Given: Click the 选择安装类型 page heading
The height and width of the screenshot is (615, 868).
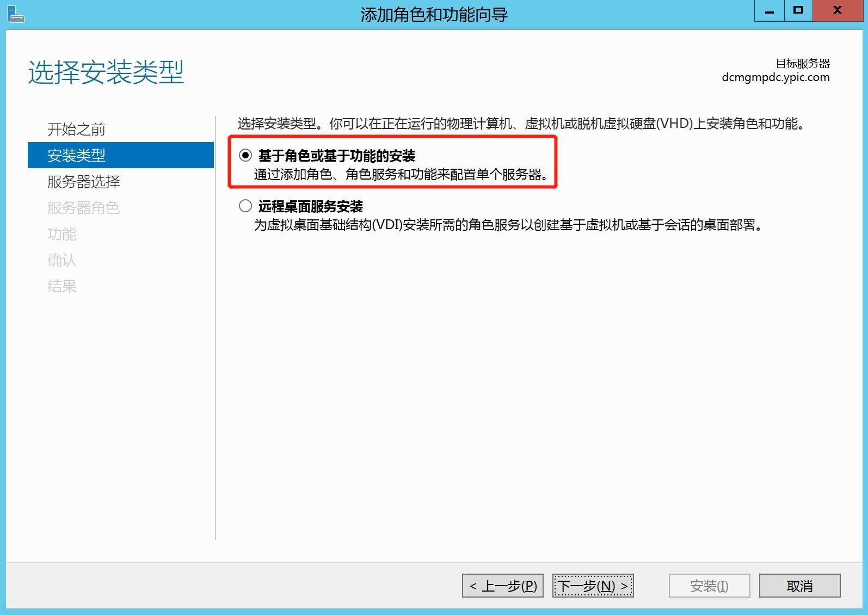Looking at the screenshot, I should (x=106, y=72).
